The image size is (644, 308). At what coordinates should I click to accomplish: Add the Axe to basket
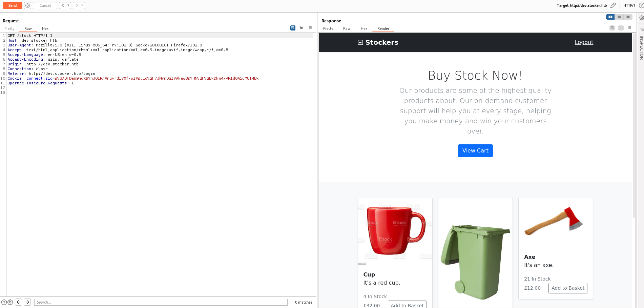pyautogui.click(x=568, y=288)
